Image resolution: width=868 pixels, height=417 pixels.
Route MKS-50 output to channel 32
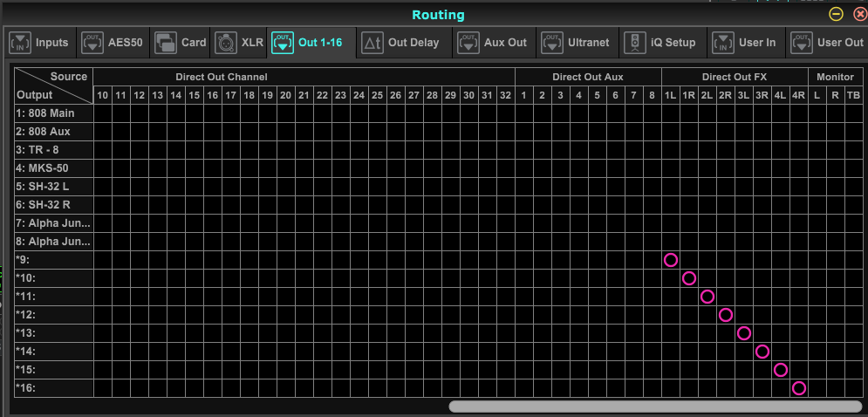click(505, 168)
